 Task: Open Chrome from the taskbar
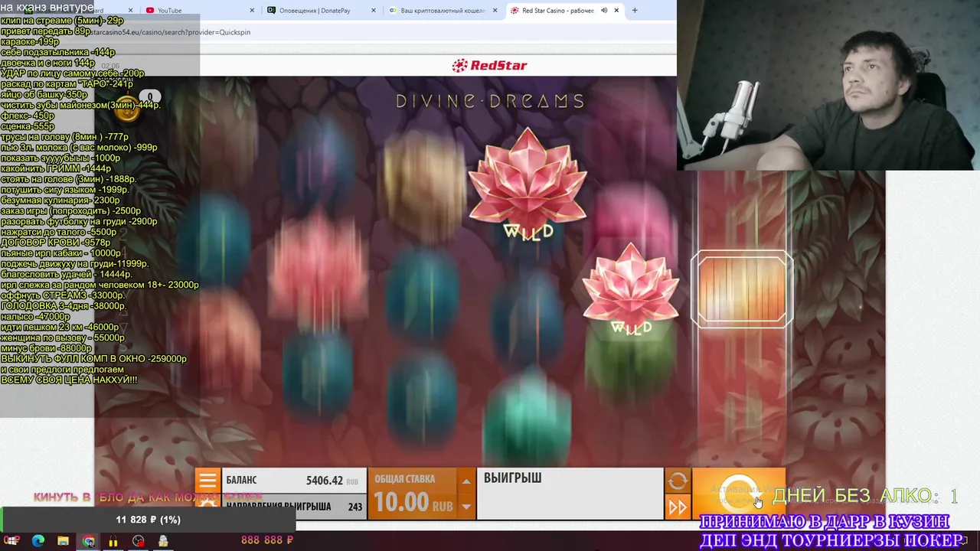[89, 541]
